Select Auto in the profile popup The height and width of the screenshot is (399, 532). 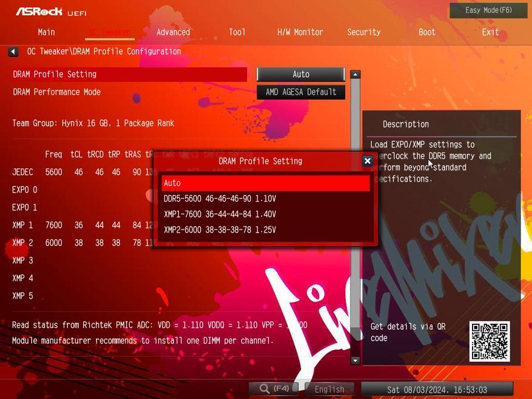pyautogui.click(x=266, y=183)
